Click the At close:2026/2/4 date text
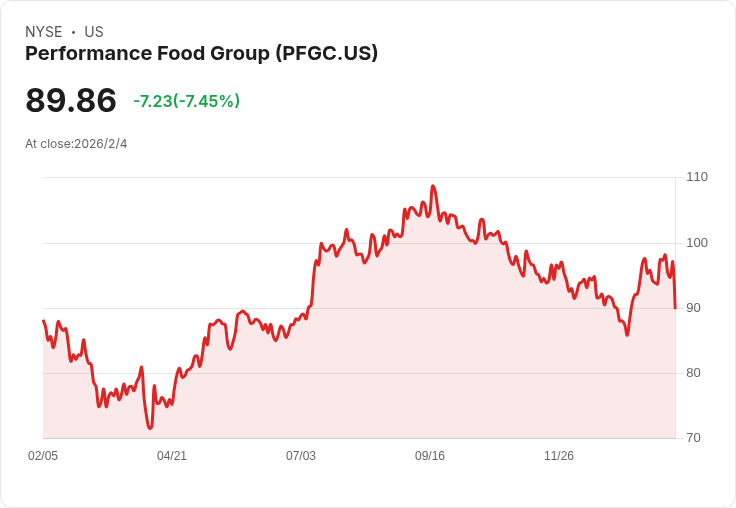The width and height of the screenshot is (736, 508). (x=76, y=144)
